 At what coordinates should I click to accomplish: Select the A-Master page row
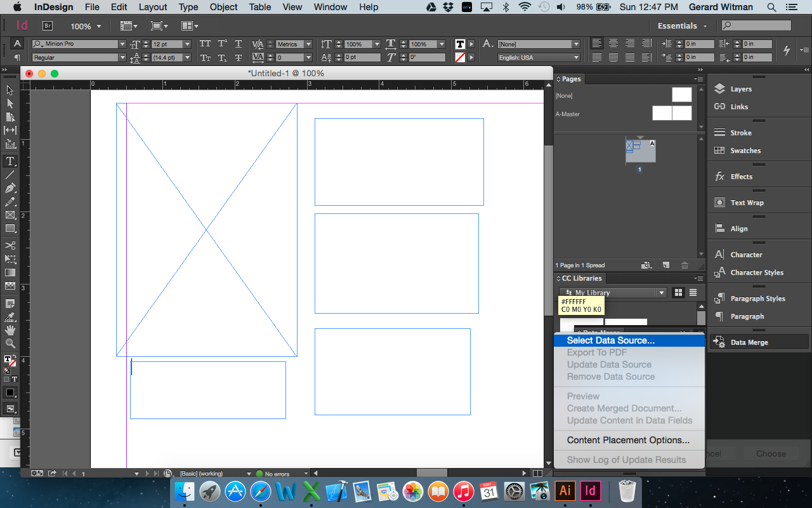pos(624,114)
